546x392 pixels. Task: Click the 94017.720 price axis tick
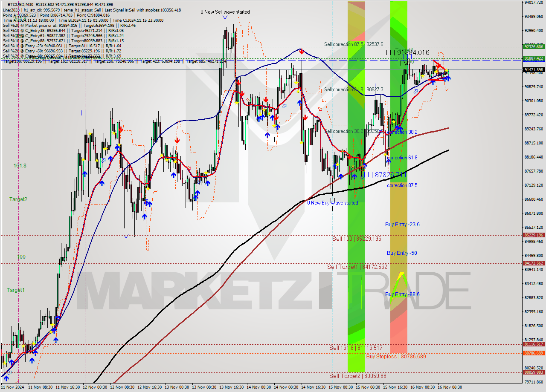[x=534, y=3]
